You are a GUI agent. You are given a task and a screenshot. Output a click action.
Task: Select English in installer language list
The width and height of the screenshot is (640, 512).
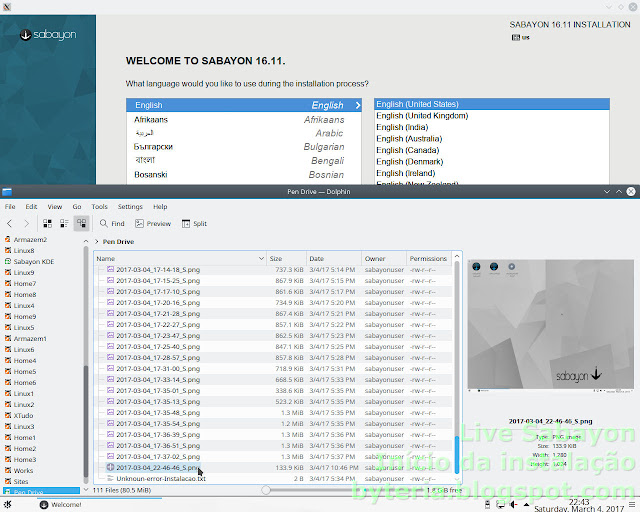pos(244,105)
